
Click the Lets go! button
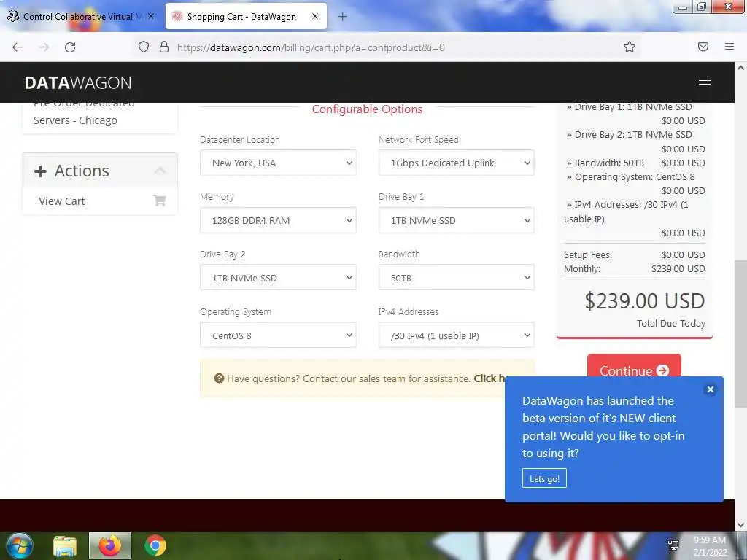pyautogui.click(x=544, y=478)
